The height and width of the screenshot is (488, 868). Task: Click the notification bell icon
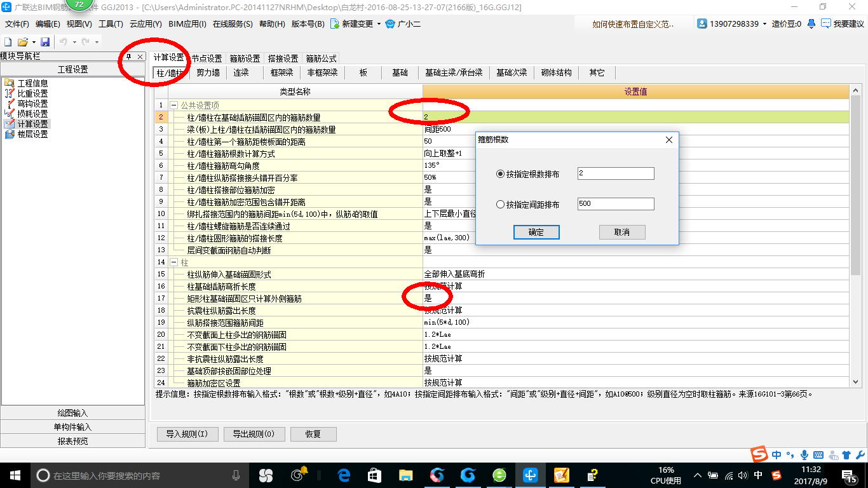coord(811,24)
